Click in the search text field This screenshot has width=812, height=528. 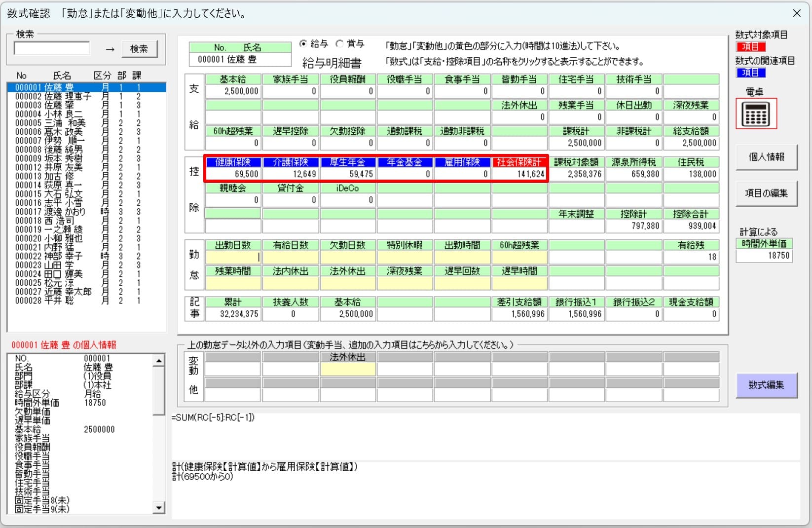point(52,49)
